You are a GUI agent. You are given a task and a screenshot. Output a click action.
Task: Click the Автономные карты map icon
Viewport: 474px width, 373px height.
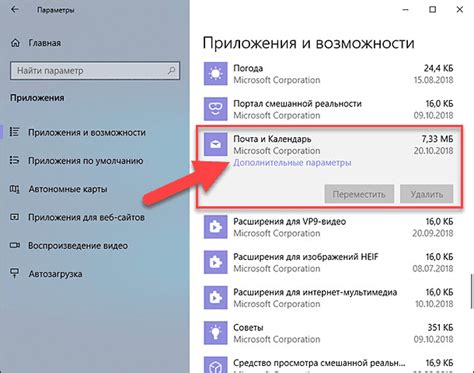click(14, 189)
